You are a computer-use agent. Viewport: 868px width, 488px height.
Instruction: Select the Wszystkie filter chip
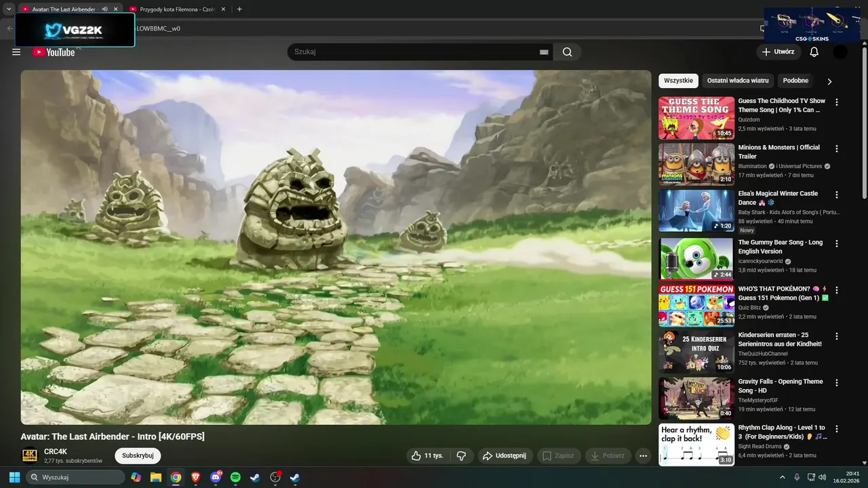click(x=678, y=81)
